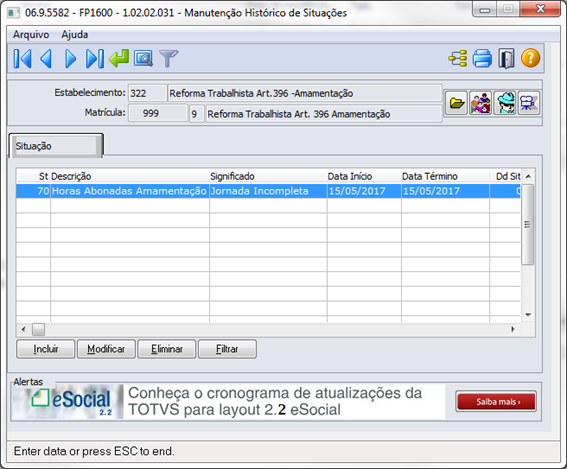Click the projector camera icon
This screenshot has width=567, height=469.
pyautogui.click(x=529, y=103)
